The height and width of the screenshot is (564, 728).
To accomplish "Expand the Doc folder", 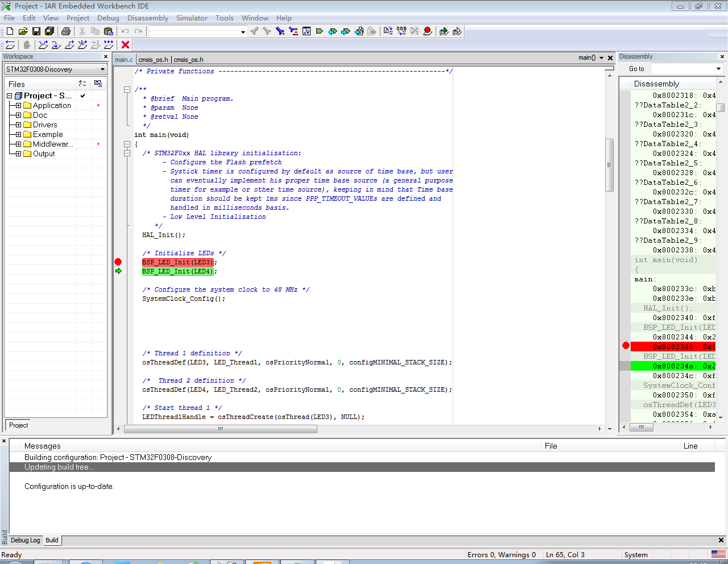I will pyautogui.click(x=18, y=115).
